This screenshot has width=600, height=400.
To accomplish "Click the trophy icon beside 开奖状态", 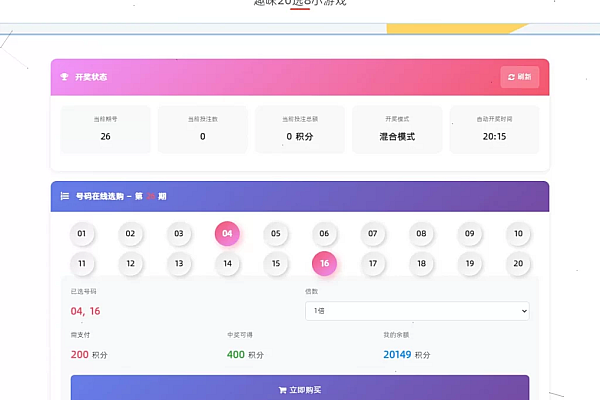I will pos(64,77).
